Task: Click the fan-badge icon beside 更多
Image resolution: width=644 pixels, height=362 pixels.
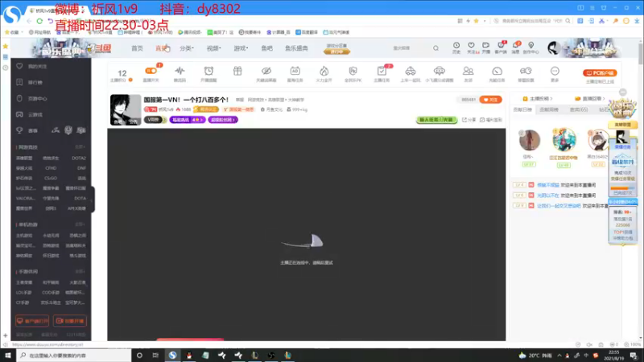Action: point(526,71)
